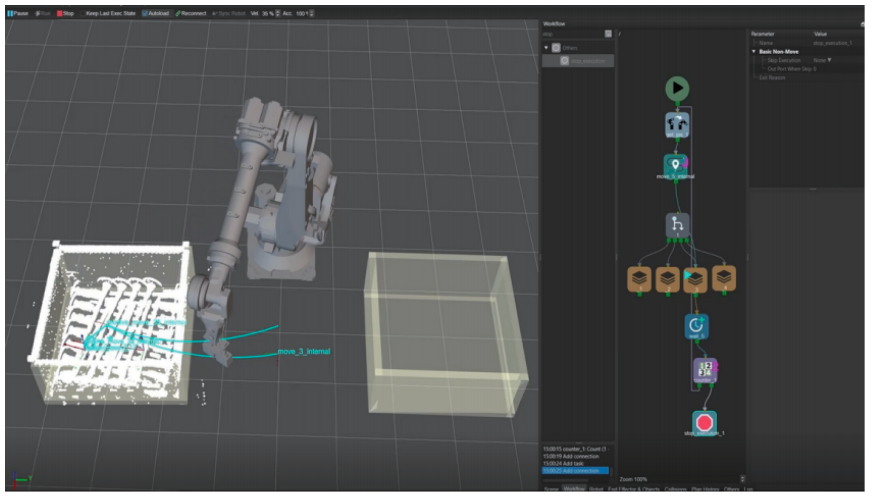Select the branch node in workflow graph
Image resolution: width=874 pixels, height=498 pixels.
(677, 225)
